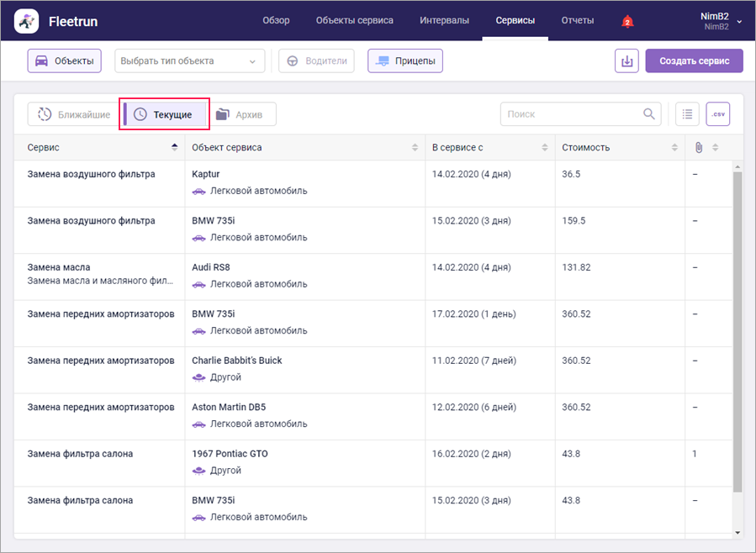Click the search magnifier icon

coord(649,114)
